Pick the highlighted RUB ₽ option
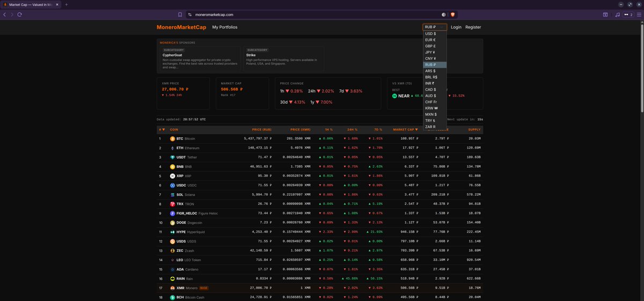 click(x=435, y=64)
